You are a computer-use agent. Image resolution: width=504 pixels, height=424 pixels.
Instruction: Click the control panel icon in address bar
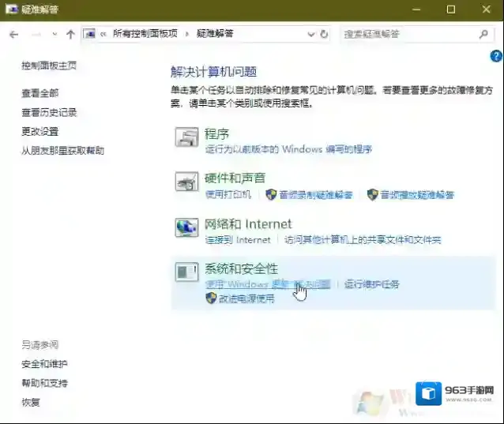89,33
